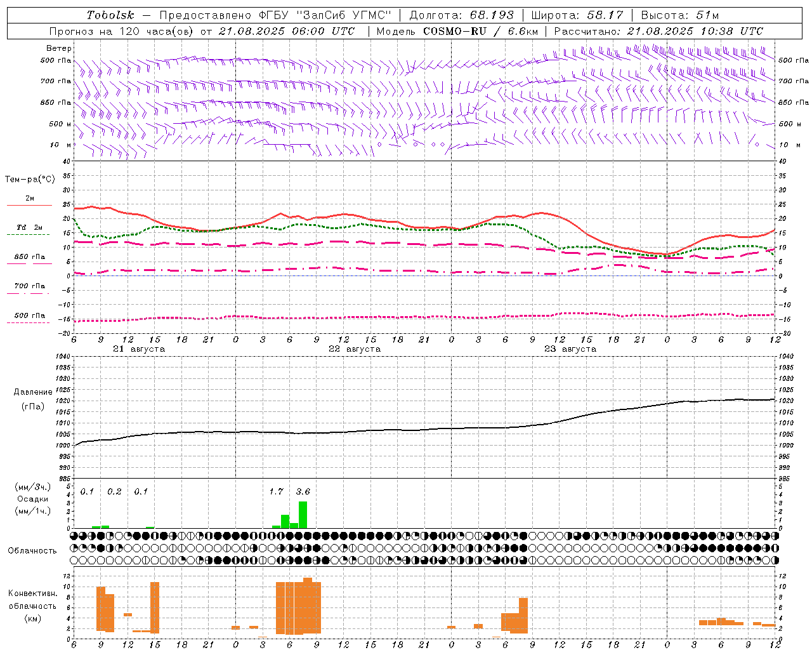The width and height of the screenshot is (812, 650).
Task: Click the 'Рассчитано: 21.08.2025 10:38 UTC' timestamp
Action: coord(658,31)
